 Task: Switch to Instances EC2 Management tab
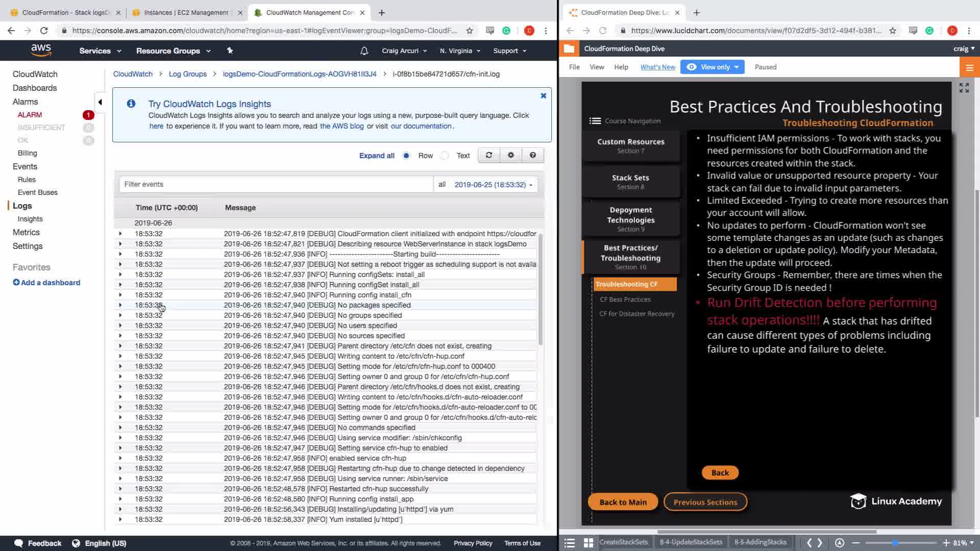pyautogui.click(x=186, y=12)
